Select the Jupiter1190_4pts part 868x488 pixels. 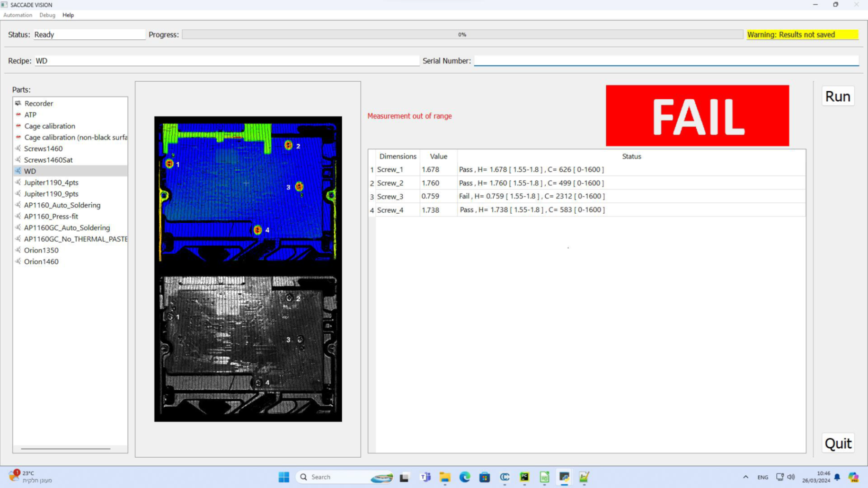tap(70, 183)
